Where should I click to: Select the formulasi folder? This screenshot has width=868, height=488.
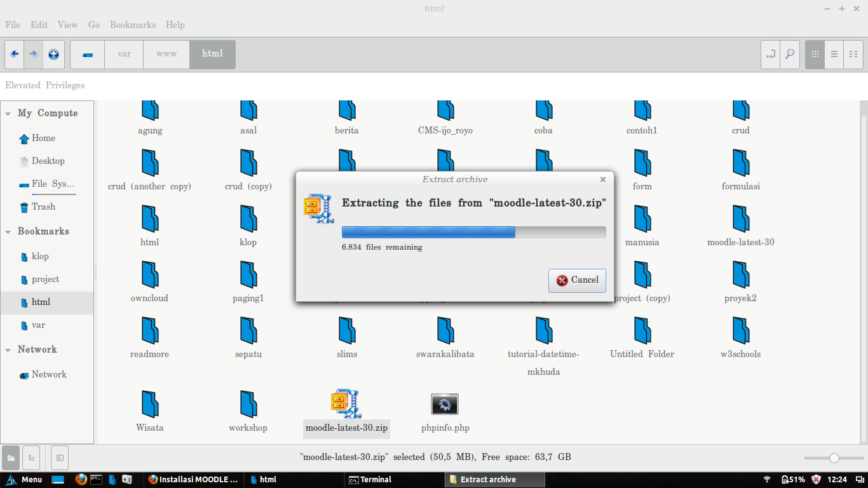tap(741, 163)
